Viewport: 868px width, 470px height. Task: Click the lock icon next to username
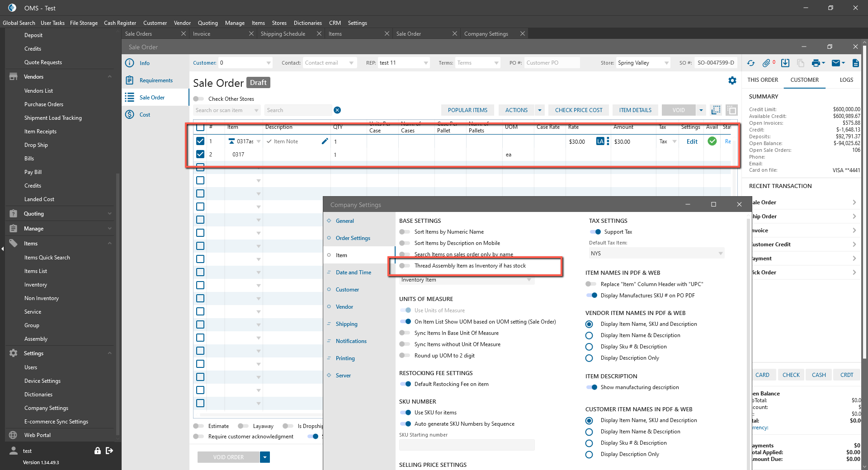(x=97, y=451)
